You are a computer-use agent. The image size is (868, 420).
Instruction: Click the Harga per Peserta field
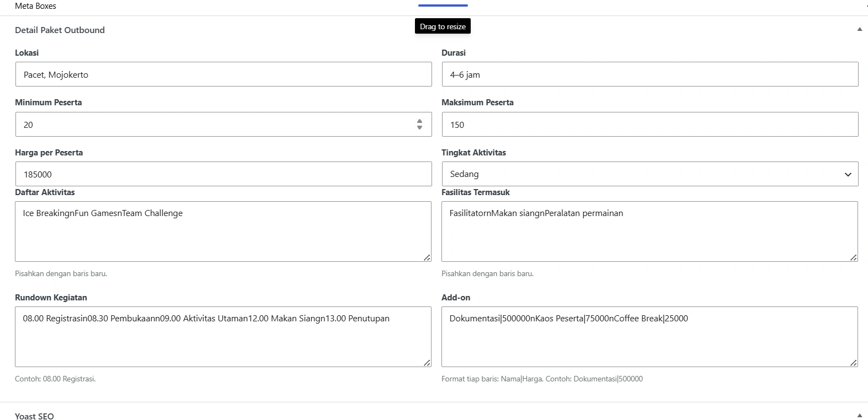[x=223, y=174]
